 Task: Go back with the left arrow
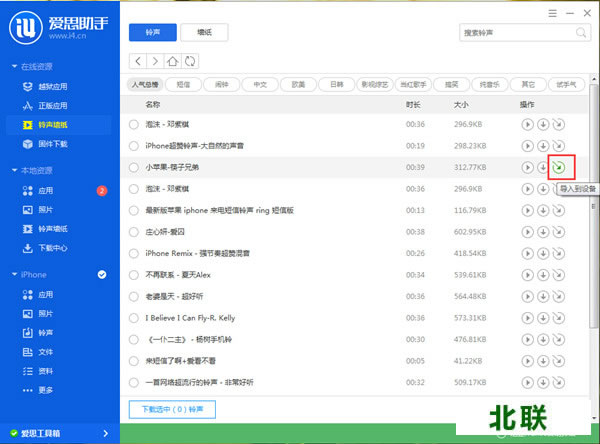point(137,61)
